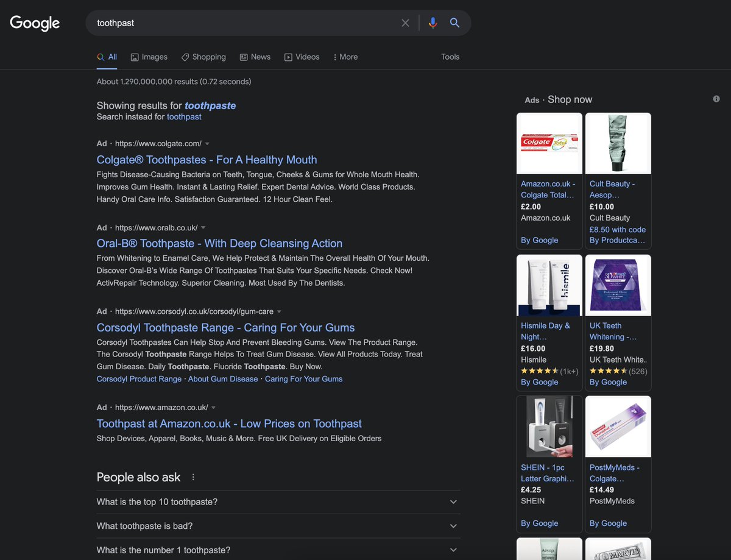Open UK Teeth Whitening listing title
The image size is (731, 560).
(613, 331)
